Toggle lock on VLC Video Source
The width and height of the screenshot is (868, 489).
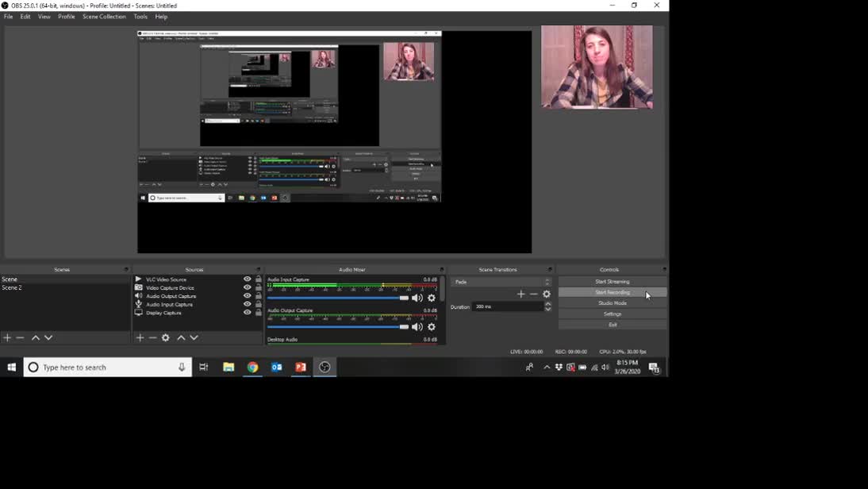pos(259,279)
